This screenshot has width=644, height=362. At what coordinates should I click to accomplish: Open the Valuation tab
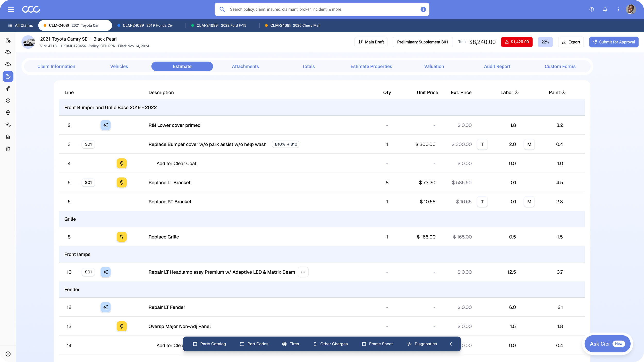point(434,66)
